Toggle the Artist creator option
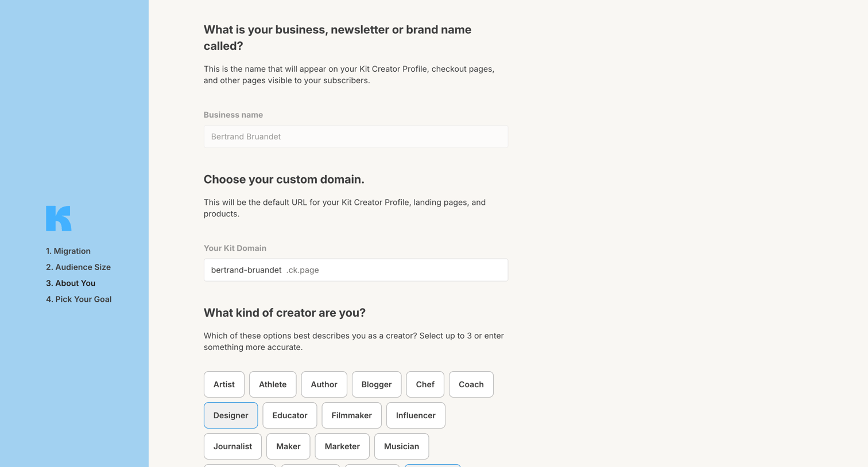This screenshot has height=467, width=868. pyautogui.click(x=224, y=384)
